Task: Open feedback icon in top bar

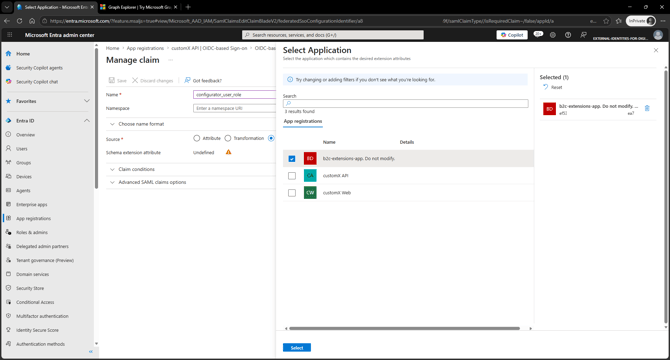Action: (583, 35)
